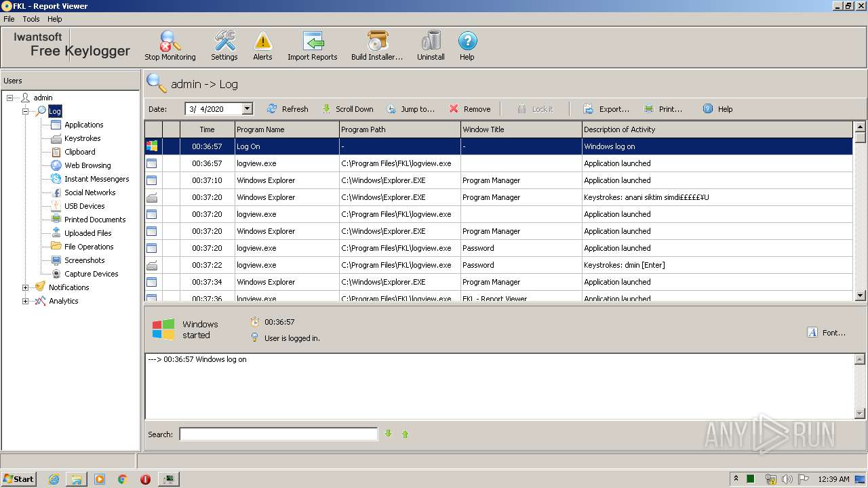Select Capture Devices category
868x488 pixels.
tap(91, 274)
